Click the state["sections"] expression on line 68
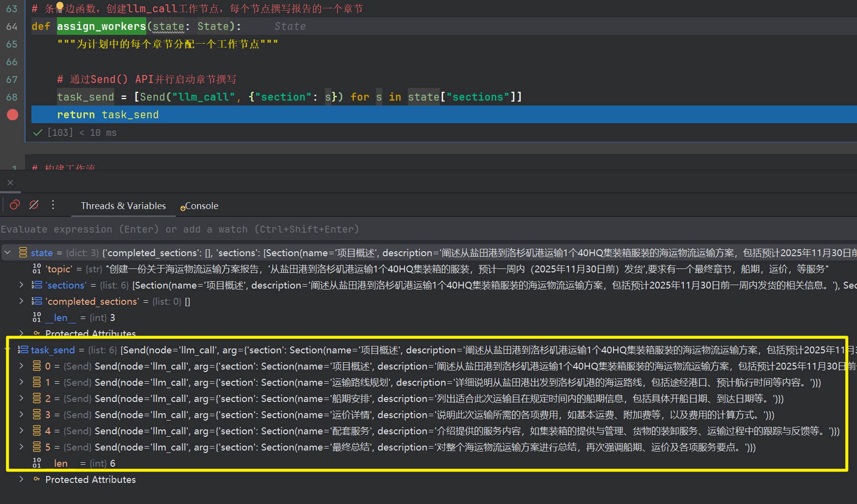 (461, 97)
